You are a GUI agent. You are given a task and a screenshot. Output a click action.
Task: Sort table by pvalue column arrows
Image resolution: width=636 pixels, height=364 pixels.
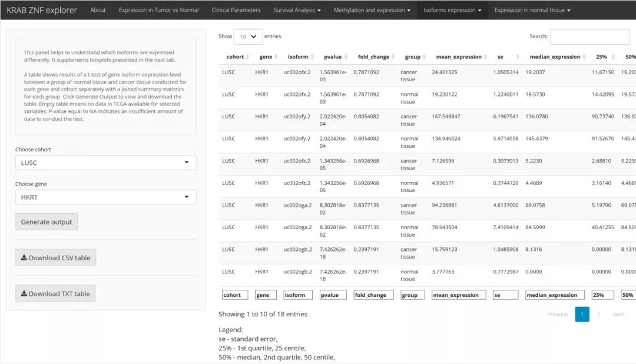pos(346,57)
